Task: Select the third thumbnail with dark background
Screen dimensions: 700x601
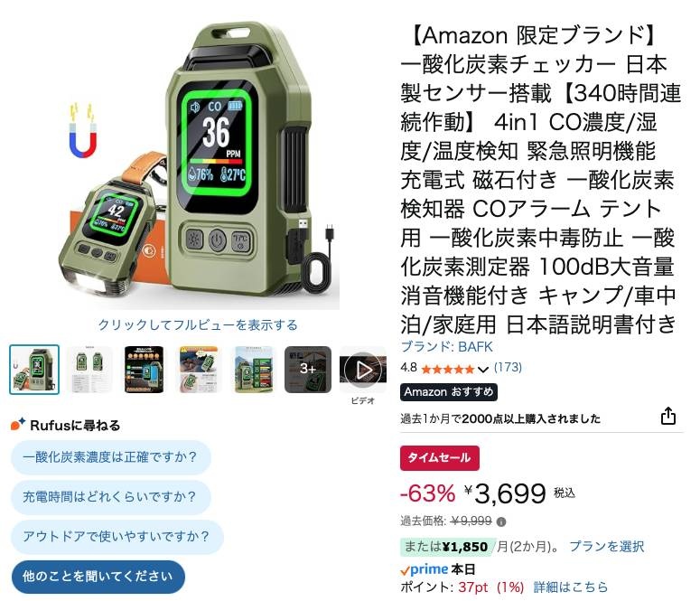Action: coord(144,370)
